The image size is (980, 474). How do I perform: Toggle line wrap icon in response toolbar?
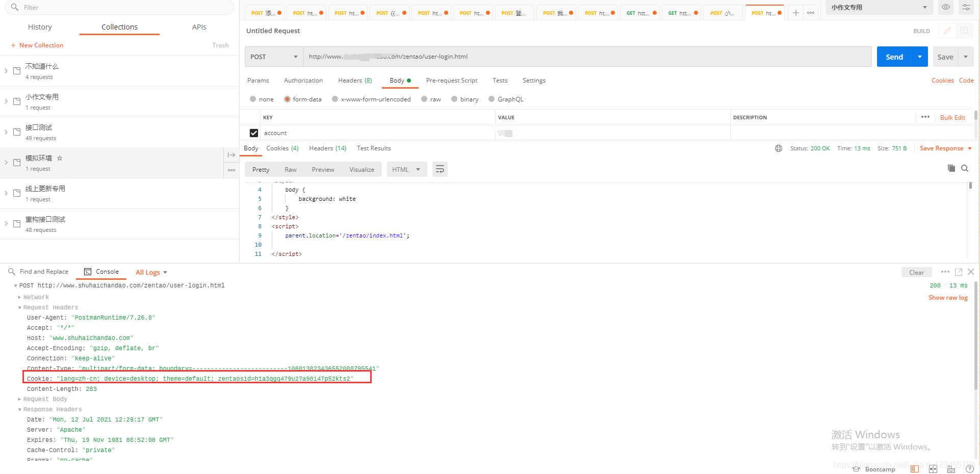pyautogui.click(x=440, y=169)
